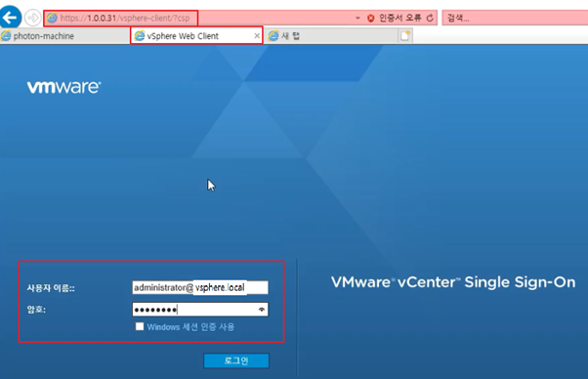The image size is (588, 379).
Task: Click the IE icon on vSphere Web Client tab
Action: (x=140, y=36)
